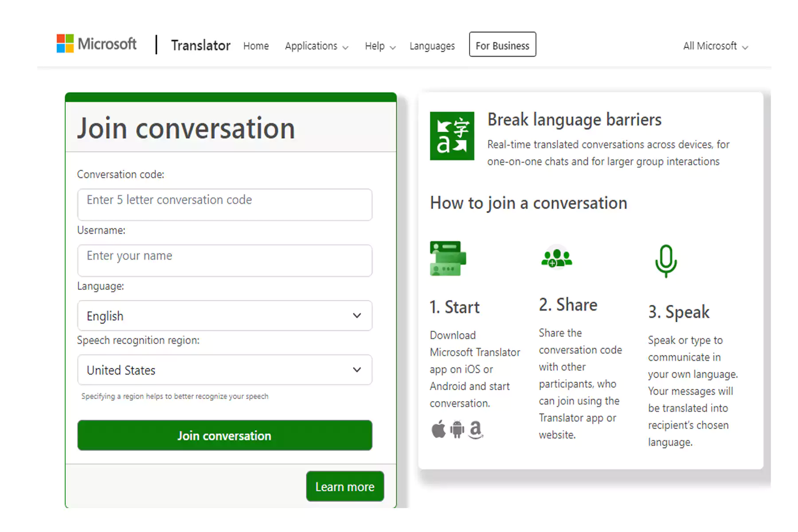Screen dimensions: 798x532
Task: Focus the conversation code input field
Action: pos(225,204)
